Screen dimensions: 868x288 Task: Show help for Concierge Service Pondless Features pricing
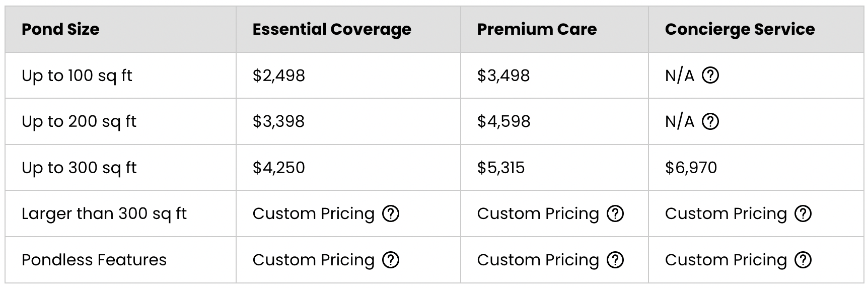coord(803,260)
